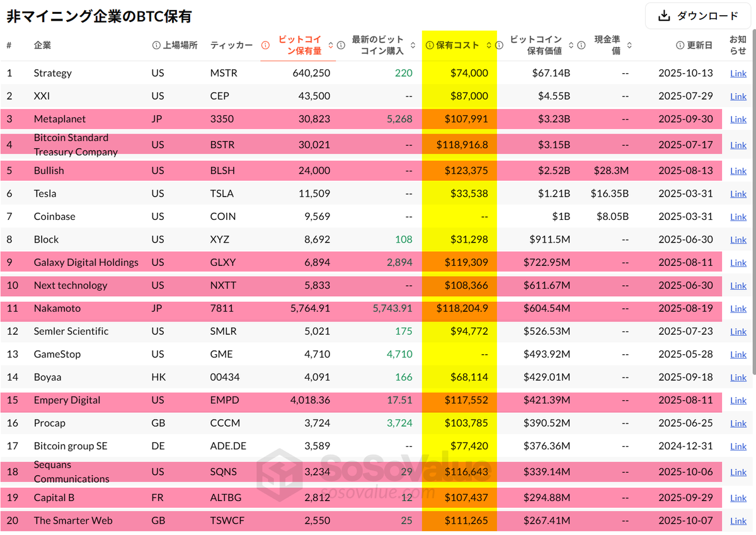This screenshot has width=756, height=535.
Task: Open the sort chevron on ビットコイン保有価値
Action: [570, 45]
